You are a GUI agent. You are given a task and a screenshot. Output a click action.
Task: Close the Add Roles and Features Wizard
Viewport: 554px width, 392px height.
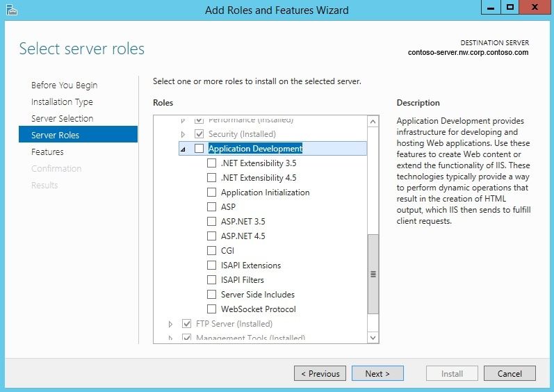click(535, 7)
